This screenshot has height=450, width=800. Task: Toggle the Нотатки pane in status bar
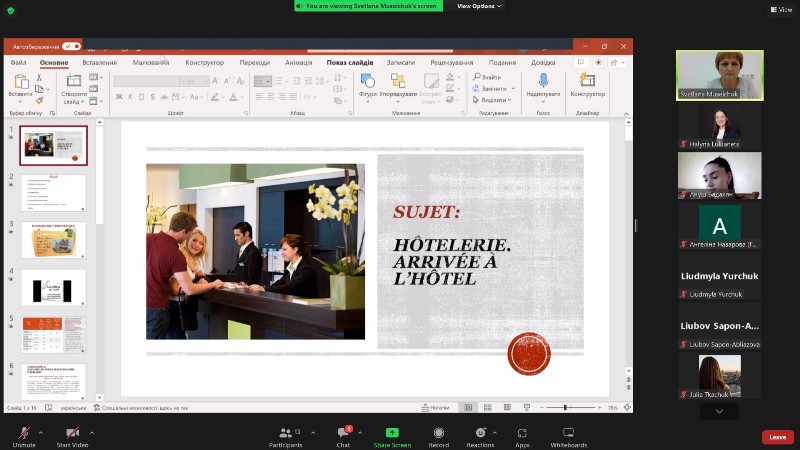click(435, 408)
